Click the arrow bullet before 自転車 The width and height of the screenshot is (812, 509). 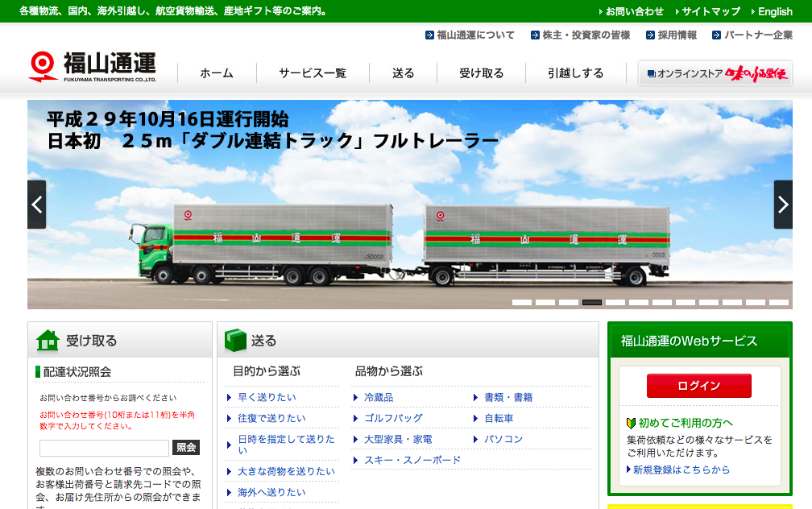[x=475, y=418]
